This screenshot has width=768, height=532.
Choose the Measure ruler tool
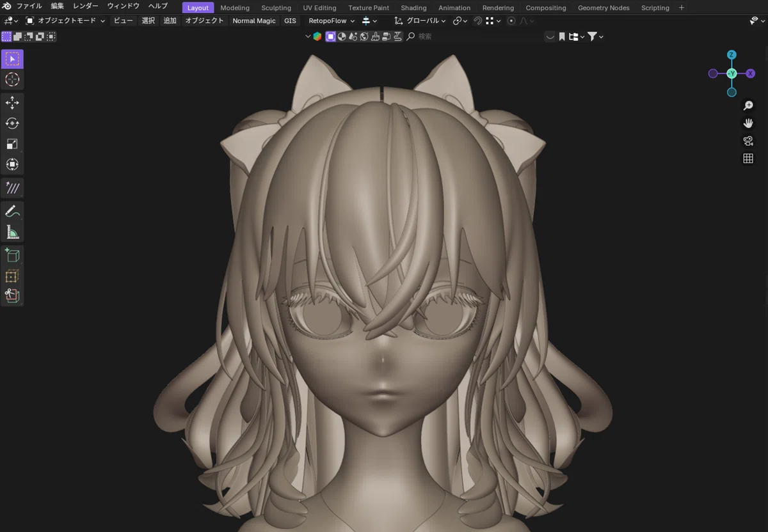[x=12, y=231]
